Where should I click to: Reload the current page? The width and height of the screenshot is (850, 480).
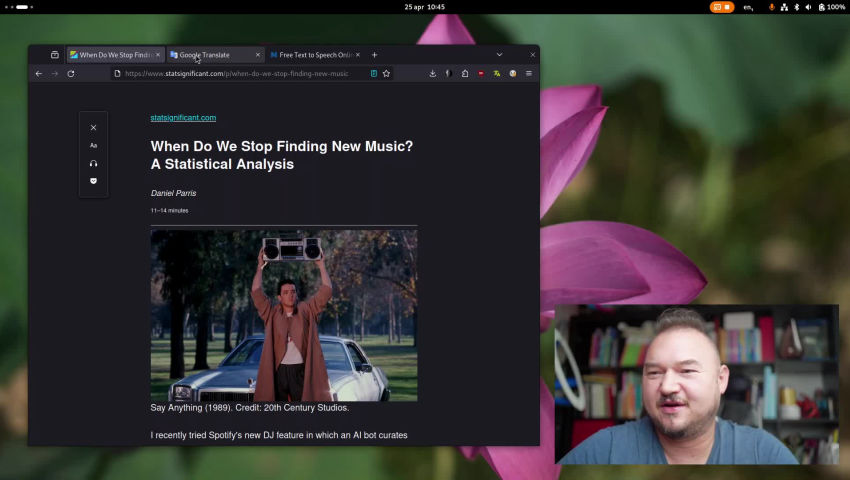[71, 74]
